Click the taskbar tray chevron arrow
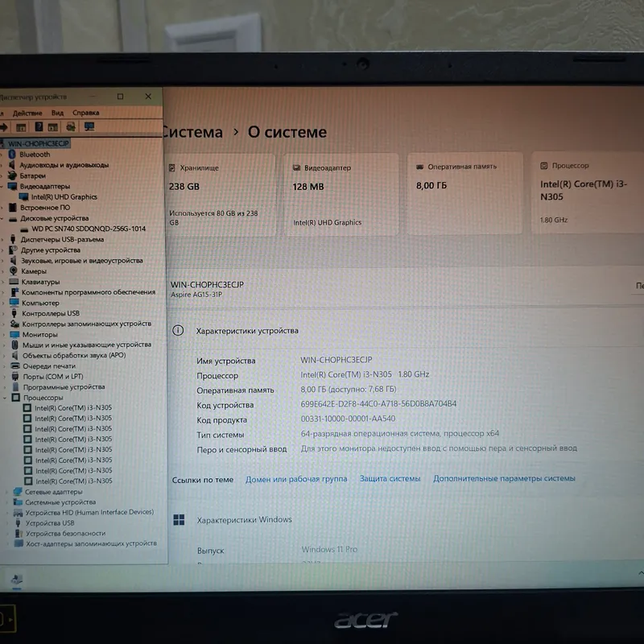644x644 pixels. click(x=640, y=573)
